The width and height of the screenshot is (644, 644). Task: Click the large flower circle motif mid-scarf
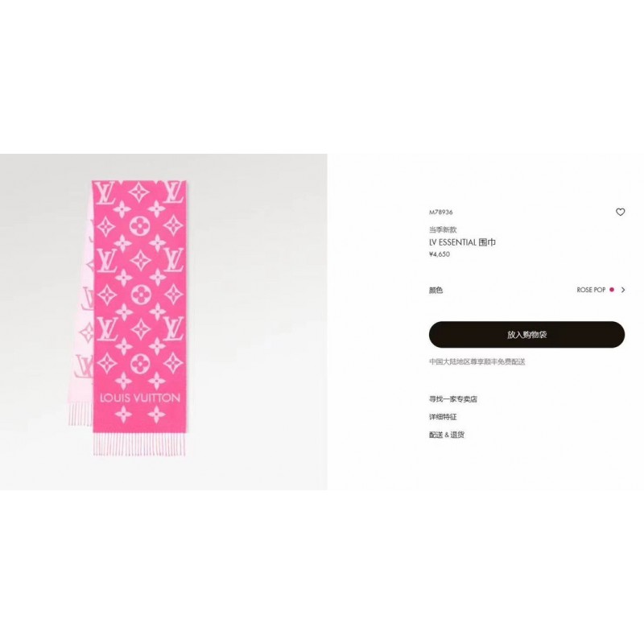click(141, 295)
